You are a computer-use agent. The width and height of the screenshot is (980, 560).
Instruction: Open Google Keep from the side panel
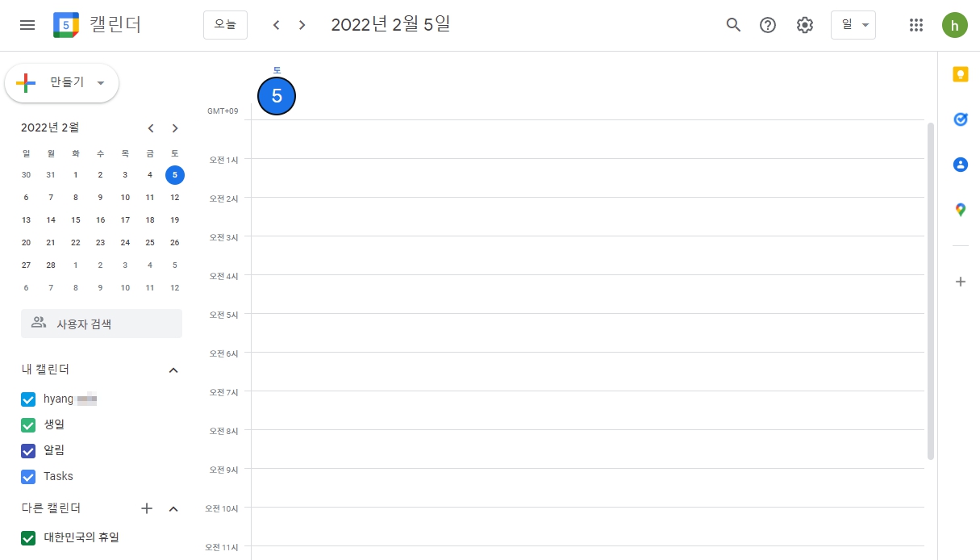[960, 73]
